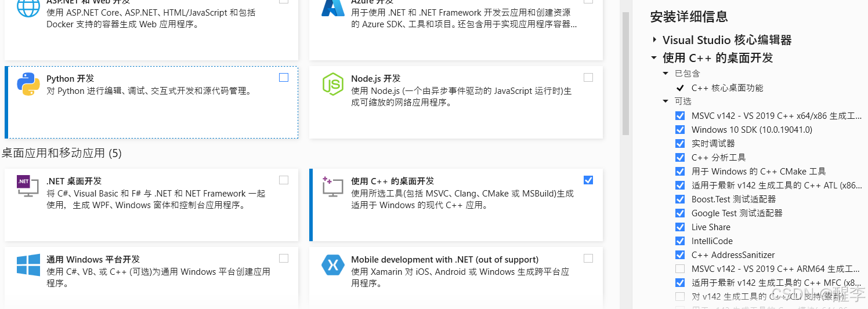
Task: Click the Google Test 测试适配器 label
Action: click(x=737, y=213)
